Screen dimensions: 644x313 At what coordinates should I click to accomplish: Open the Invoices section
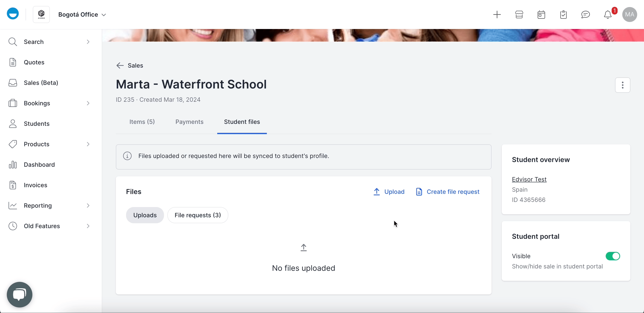(36, 185)
